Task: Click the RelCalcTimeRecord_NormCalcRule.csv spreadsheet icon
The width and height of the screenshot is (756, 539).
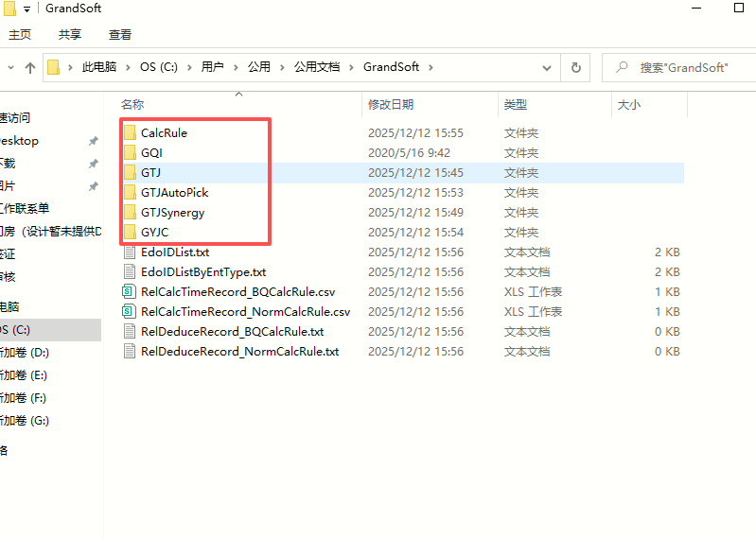Action: (128, 312)
